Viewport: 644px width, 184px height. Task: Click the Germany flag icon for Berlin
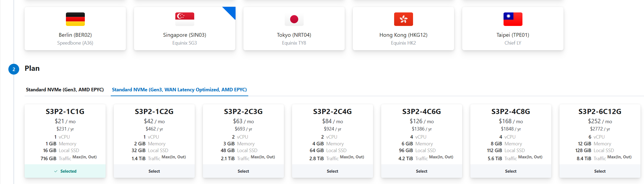pos(75,19)
